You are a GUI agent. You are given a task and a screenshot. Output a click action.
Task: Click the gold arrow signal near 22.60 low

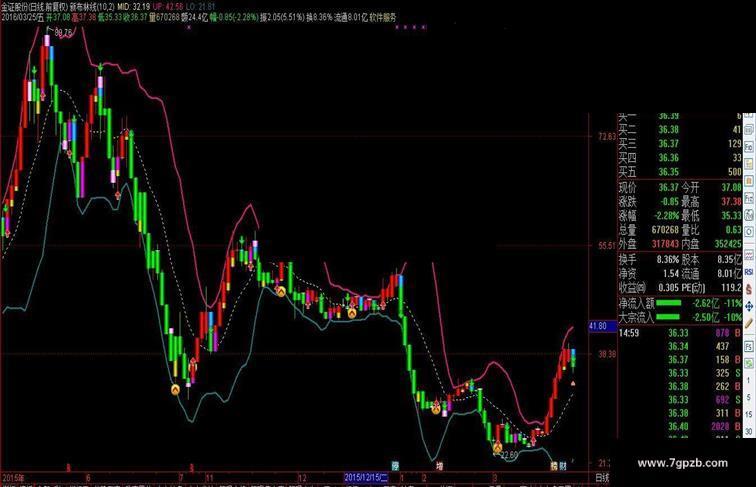point(497,448)
